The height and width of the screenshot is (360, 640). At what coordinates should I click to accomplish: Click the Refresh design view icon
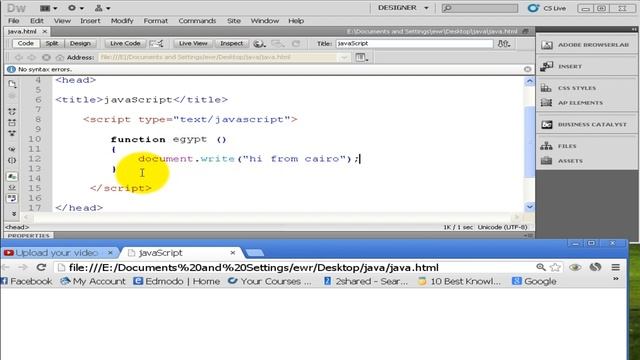pos(296,44)
